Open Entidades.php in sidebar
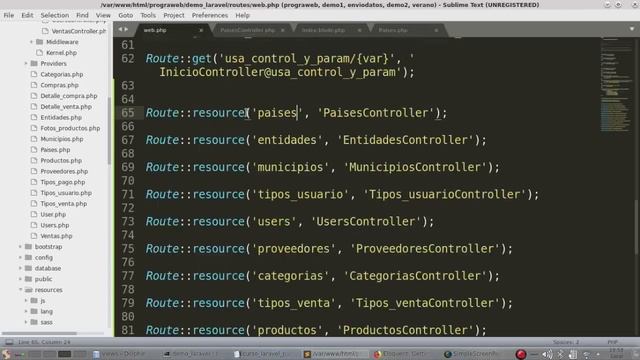The height and width of the screenshot is (360, 640). tap(61, 117)
